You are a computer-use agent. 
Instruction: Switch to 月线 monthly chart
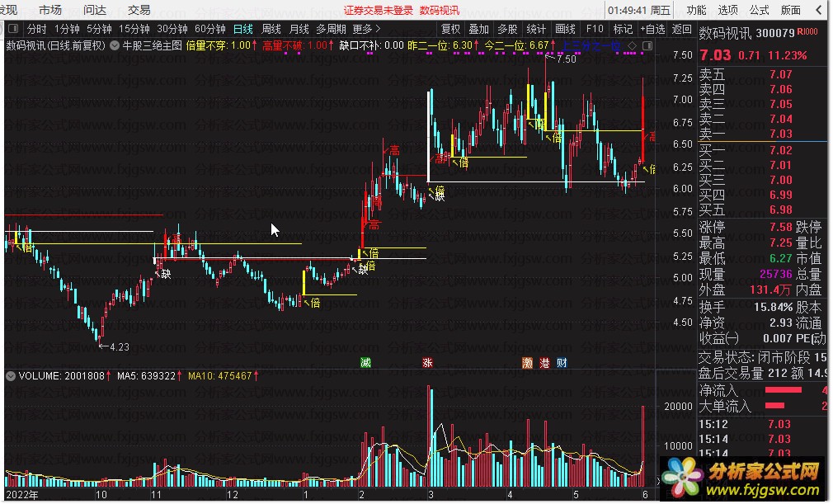[299, 29]
